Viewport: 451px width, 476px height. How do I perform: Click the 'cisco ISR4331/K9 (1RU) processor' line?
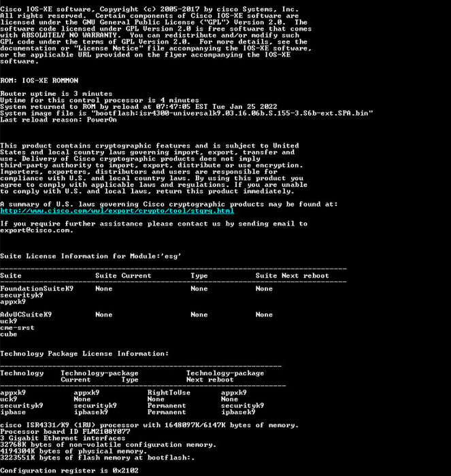click(150, 425)
